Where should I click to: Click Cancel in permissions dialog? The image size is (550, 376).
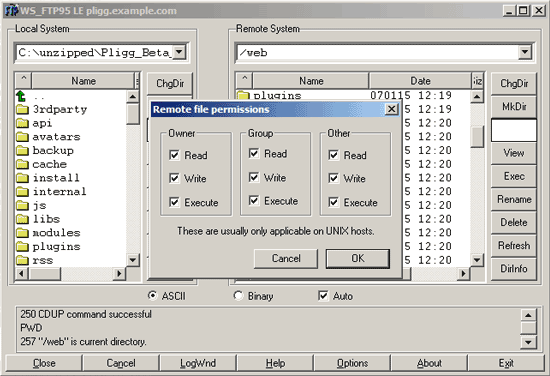286,259
